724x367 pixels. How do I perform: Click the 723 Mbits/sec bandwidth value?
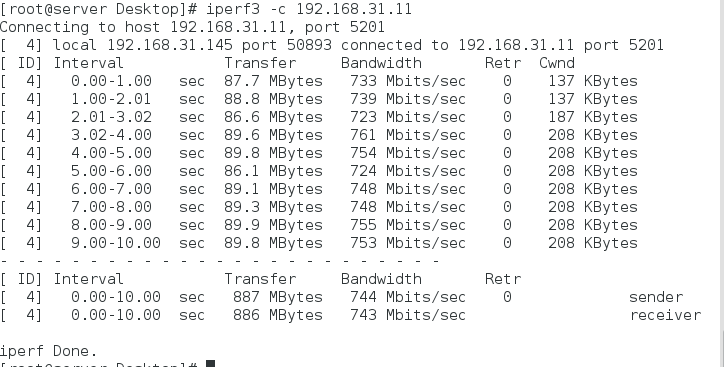[408, 117]
